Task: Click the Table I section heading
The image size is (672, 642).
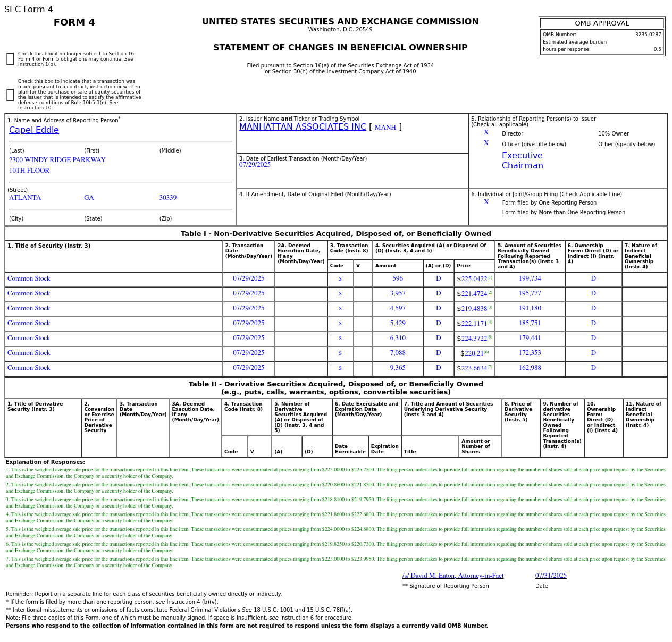Action: [336, 234]
